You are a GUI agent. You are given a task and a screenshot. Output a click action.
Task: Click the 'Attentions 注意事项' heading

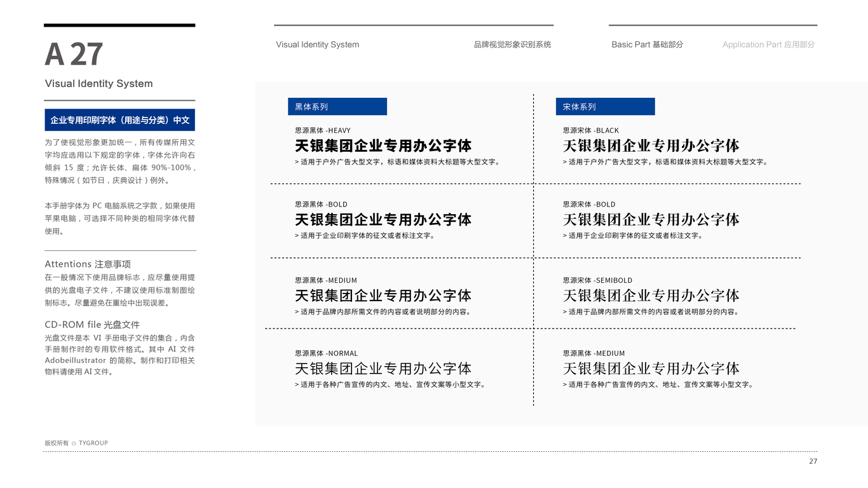tap(88, 264)
